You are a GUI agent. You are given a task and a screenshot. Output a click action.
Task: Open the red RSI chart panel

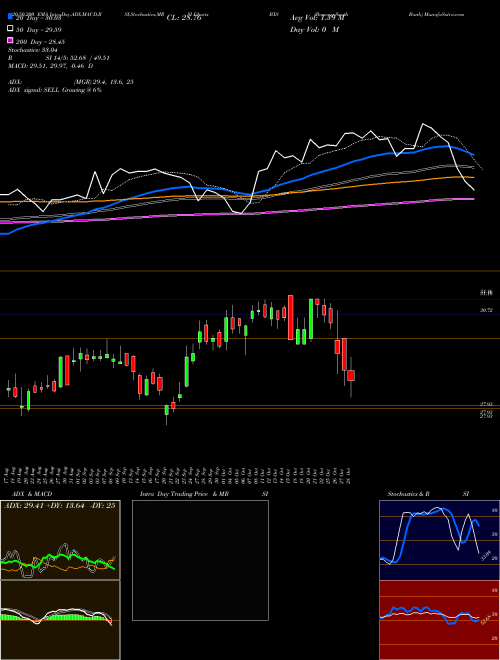[x=439, y=620]
